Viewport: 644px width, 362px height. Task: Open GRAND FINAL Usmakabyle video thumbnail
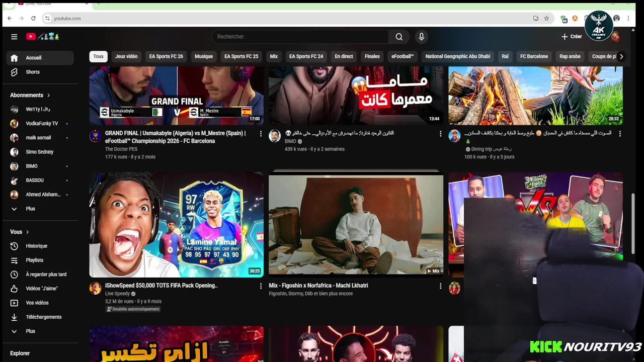coord(177,96)
